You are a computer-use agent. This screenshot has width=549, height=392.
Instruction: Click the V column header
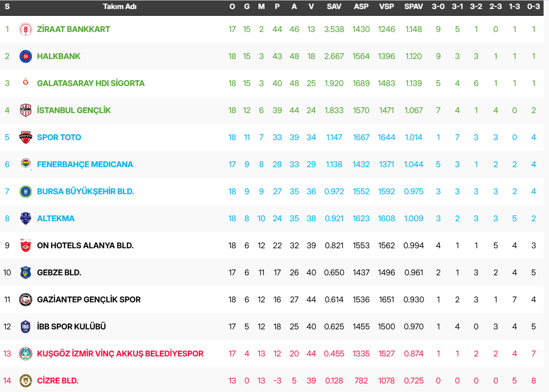point(311,7)
